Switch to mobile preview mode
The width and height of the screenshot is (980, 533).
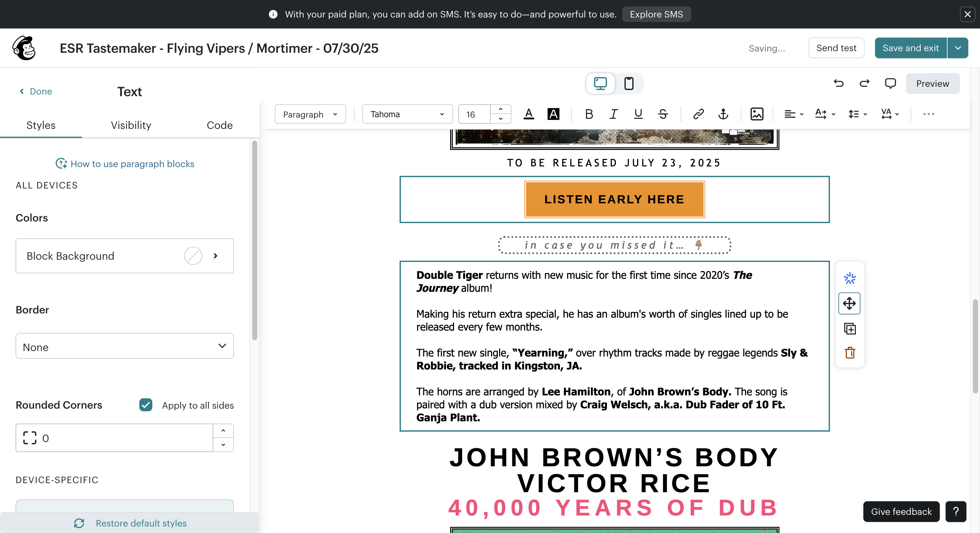pyautogui.click(x=629, y=83)
